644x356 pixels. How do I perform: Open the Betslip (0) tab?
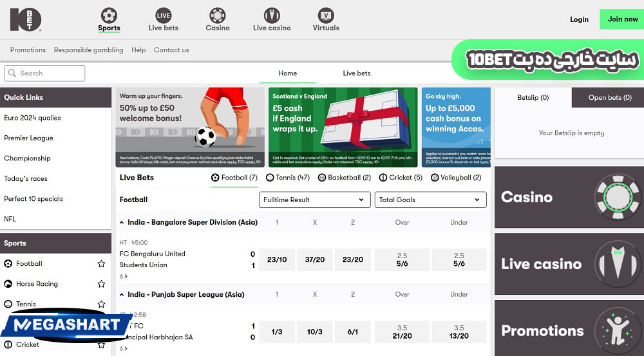[x=533, y=98]
